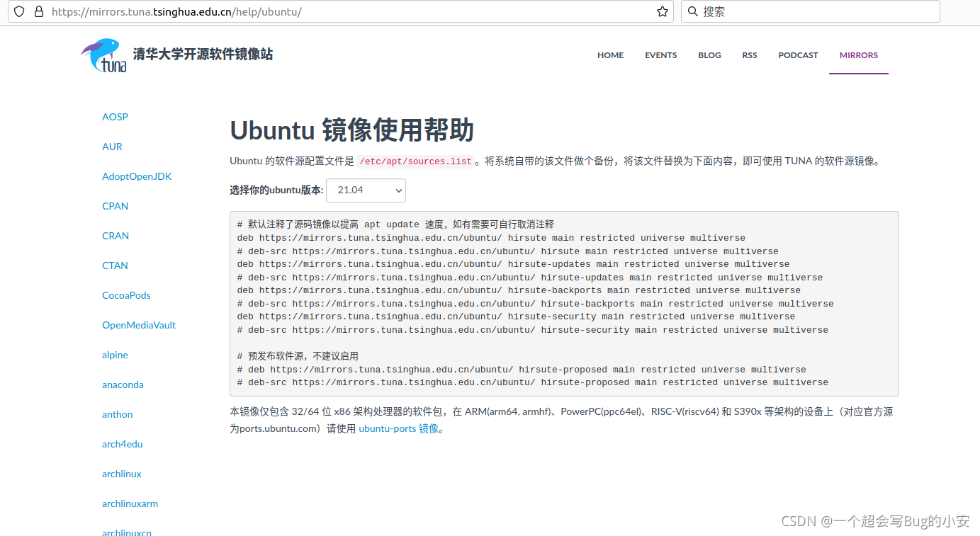Viewport: 980px width, 536px height.
Task: Open the CocoaPods help link
Action: click(x=126, y=295)
